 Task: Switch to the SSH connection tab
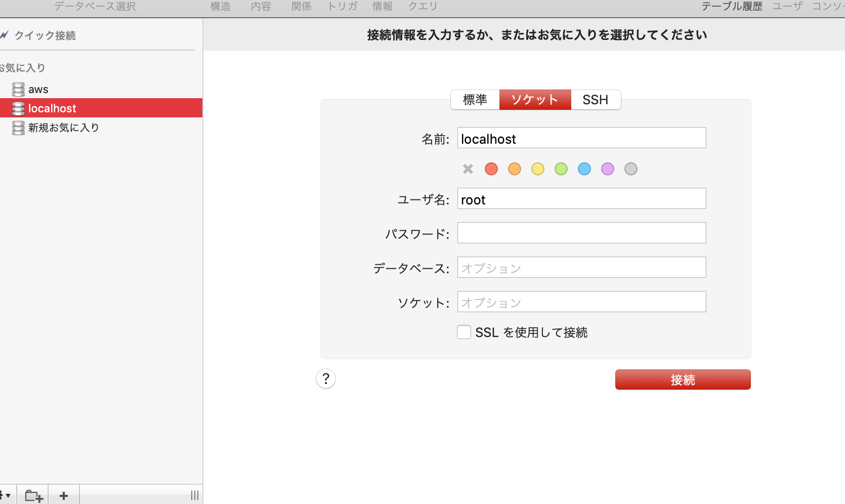pos(596,100)
